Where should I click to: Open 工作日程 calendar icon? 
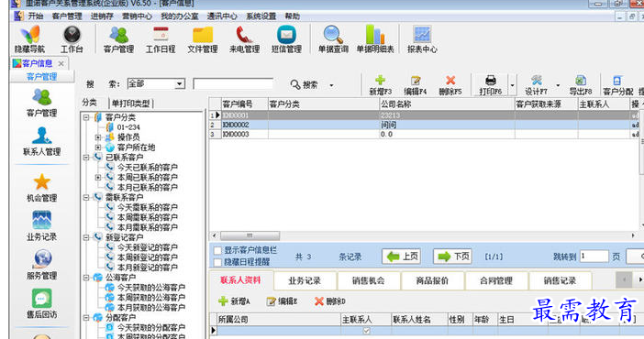coord(161,39)
